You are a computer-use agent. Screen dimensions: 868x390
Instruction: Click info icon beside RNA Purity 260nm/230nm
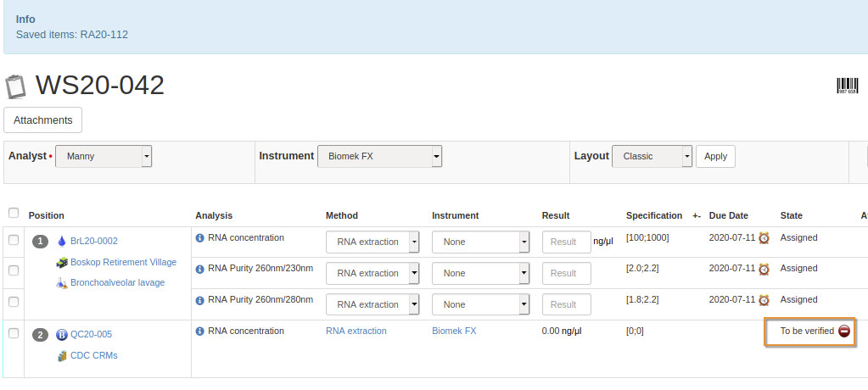[200, 270]
